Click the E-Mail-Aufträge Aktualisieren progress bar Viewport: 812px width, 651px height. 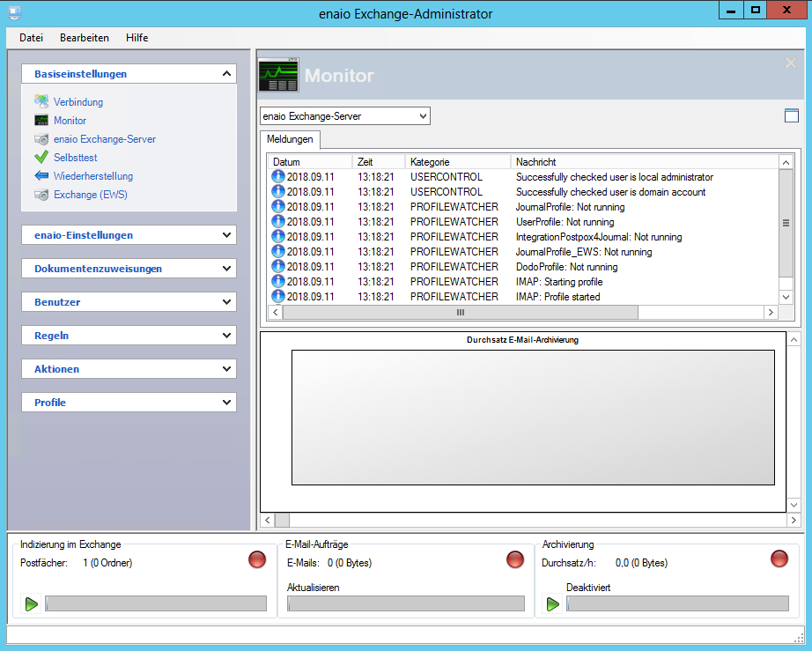click(x=406, y=603)
